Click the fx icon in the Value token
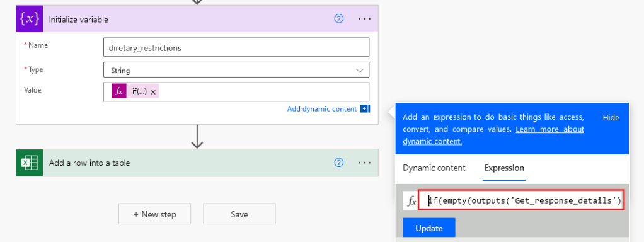Screen dimensions: 644x242 pos(119,91)
